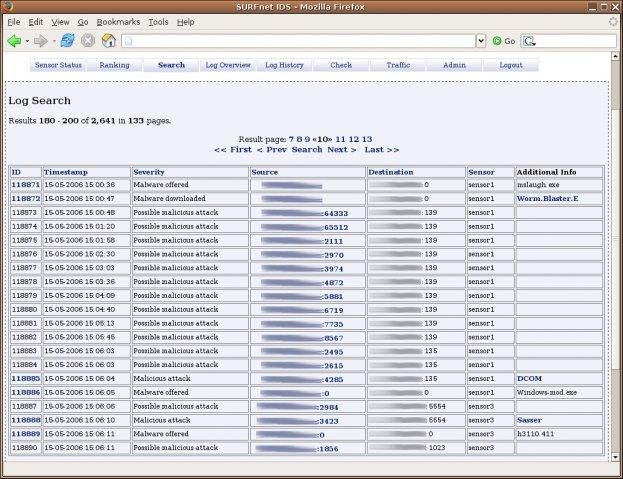Image resolution: width=623 pixels, height=479 pixels.
Task: Click the 'Next >' pagination link
Action: pos(342,149)
